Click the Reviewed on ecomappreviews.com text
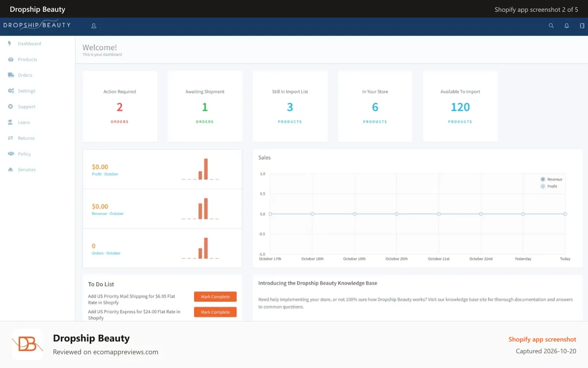 (x=105, y=352)
